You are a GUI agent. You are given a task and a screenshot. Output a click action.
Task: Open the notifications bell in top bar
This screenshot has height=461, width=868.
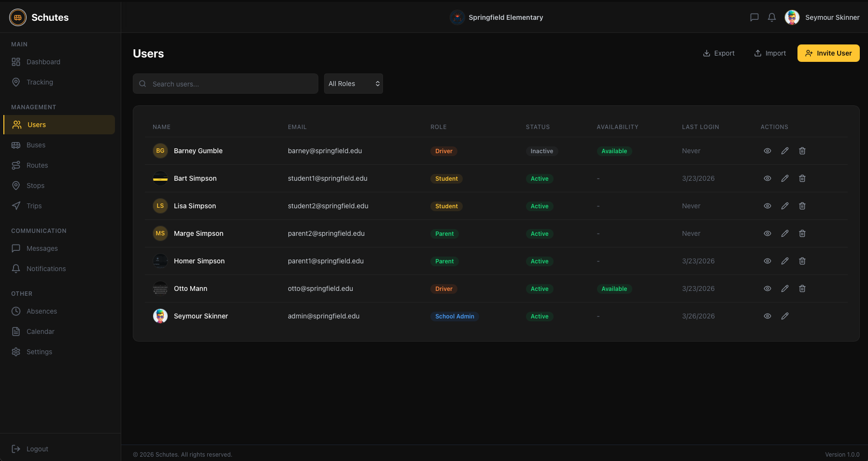[x=772, y=17]
